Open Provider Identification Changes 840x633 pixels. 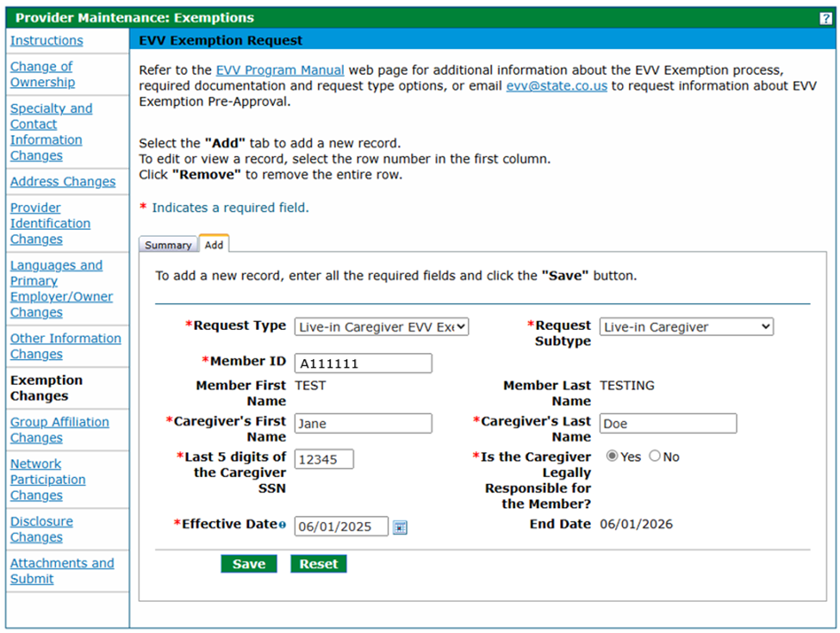[x=50, y=223]
